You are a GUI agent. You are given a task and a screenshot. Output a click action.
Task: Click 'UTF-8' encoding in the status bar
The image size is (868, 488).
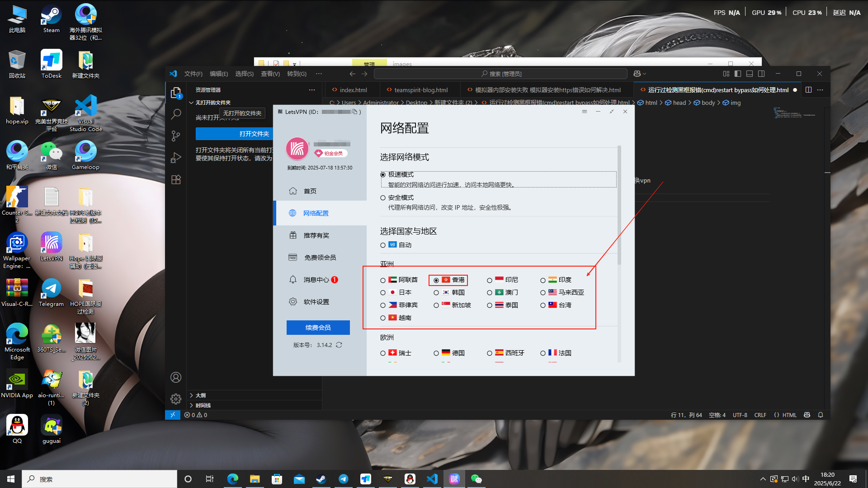coord(740,415)
